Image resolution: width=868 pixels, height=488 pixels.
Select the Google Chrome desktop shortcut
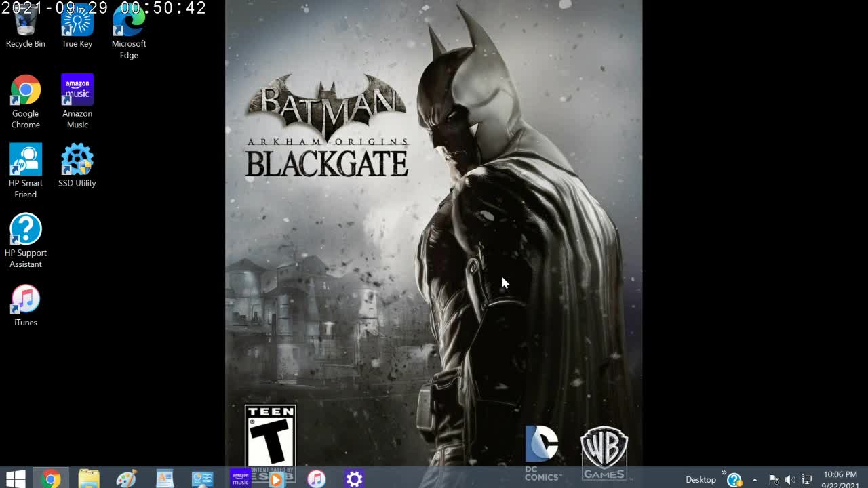[x=26, y=102]
